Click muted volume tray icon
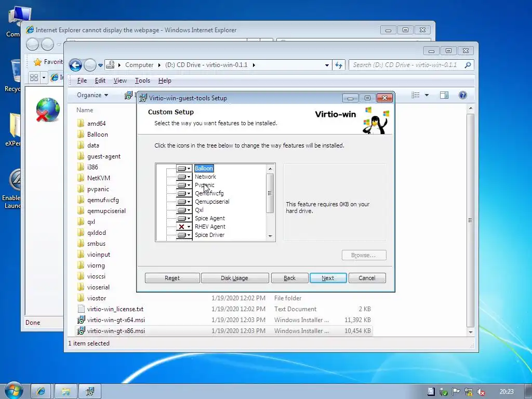The image size is (532, 399). pyautogui.click(x=481, y=392)
